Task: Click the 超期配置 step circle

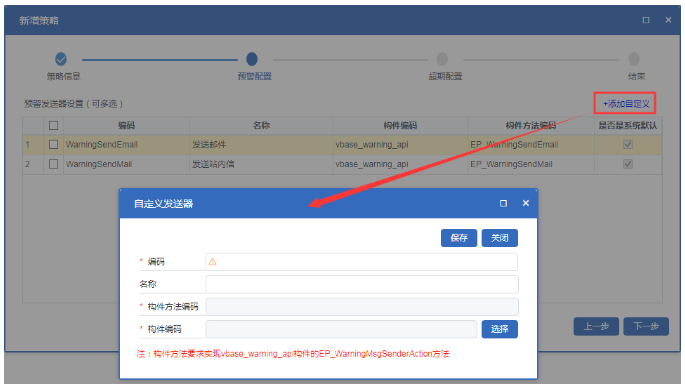Action: point(442,59)
